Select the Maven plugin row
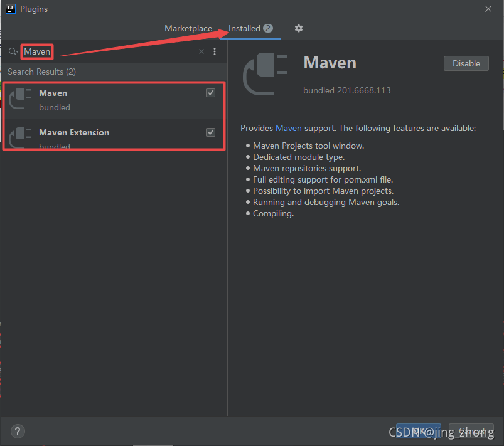504x446 pixels. click(114, 100)
